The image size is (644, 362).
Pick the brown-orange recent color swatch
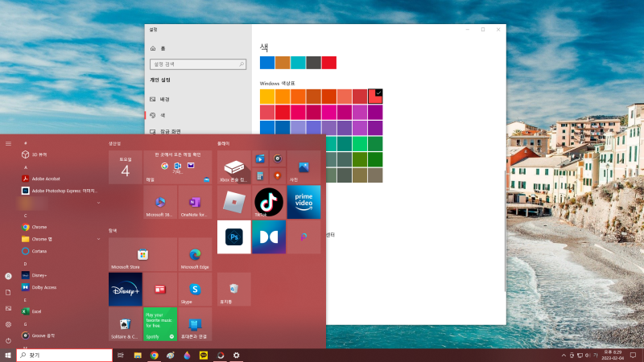[283, 63]
